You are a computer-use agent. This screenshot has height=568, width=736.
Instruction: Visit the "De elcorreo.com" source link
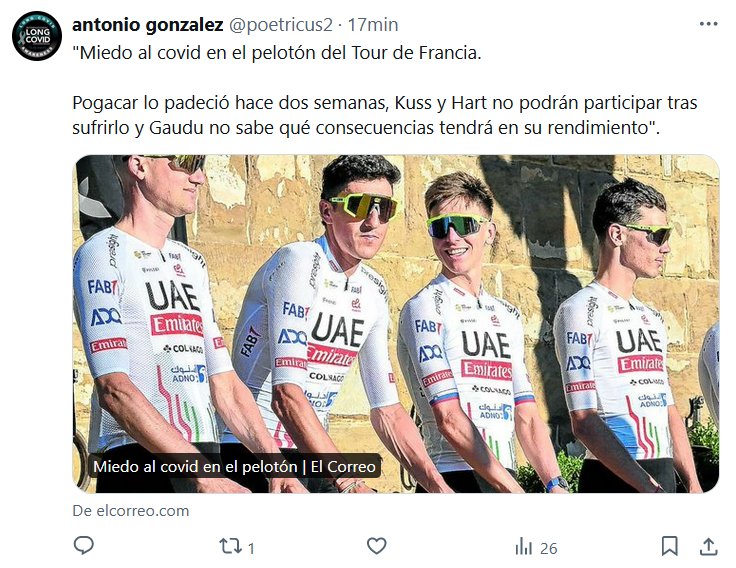(x=131, y=510)
